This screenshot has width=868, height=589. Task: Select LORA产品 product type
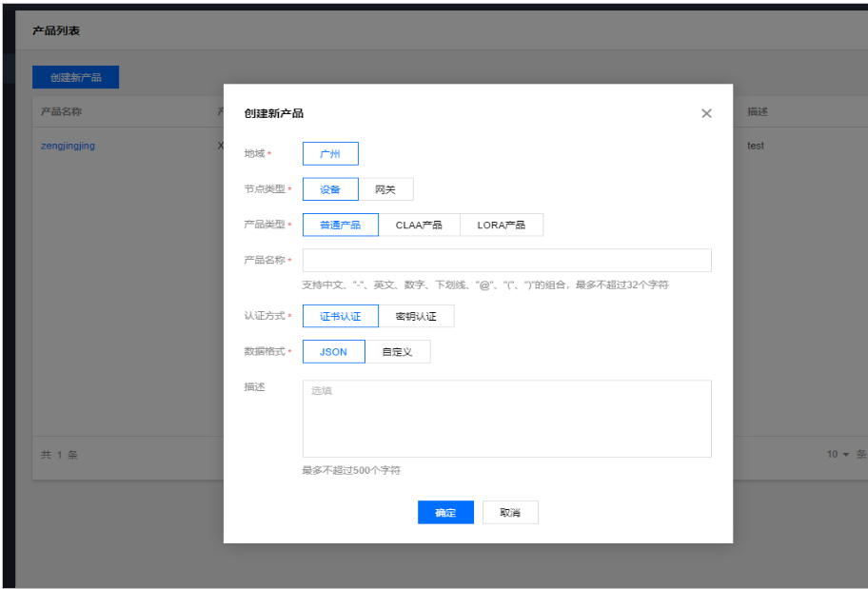[x=501, y=225]
